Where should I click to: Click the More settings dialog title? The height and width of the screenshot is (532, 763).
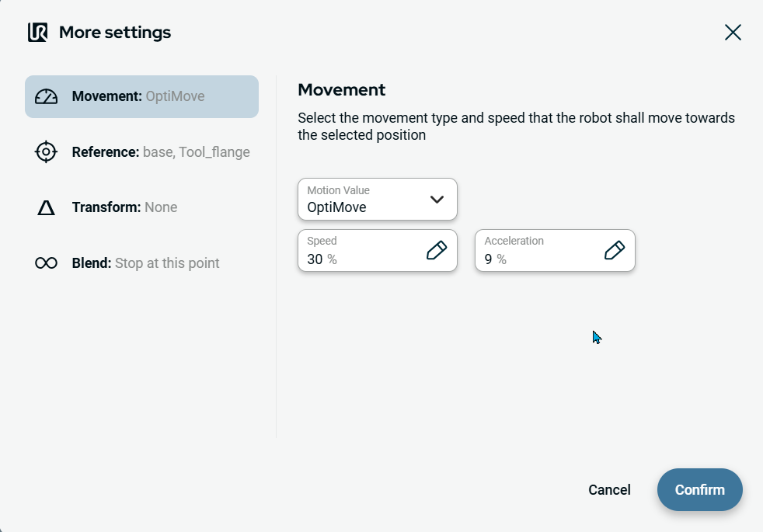(115, 33)
